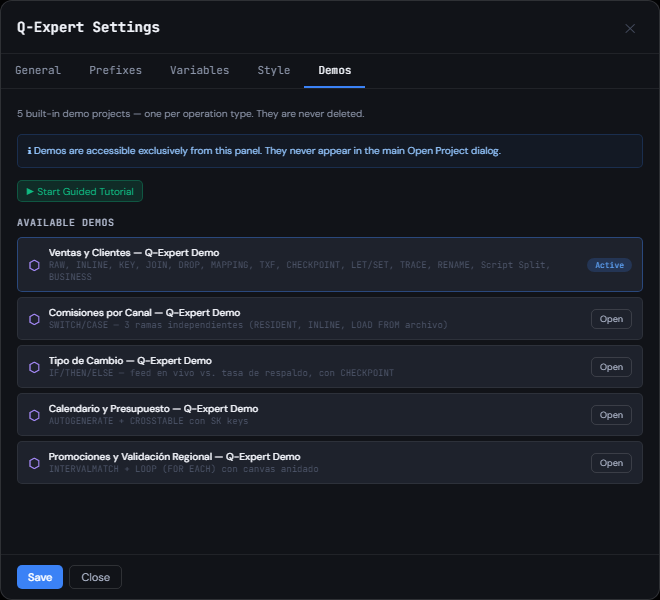Open the Tipo de Cambio demo
The width and height of the screenshot is (660, 600).
[x=611, y=367]
